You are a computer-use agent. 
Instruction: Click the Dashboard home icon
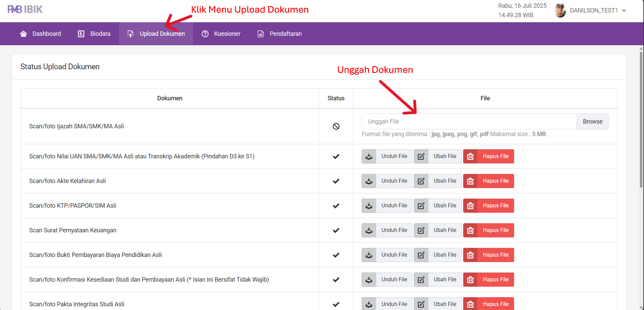coord(23,34)
